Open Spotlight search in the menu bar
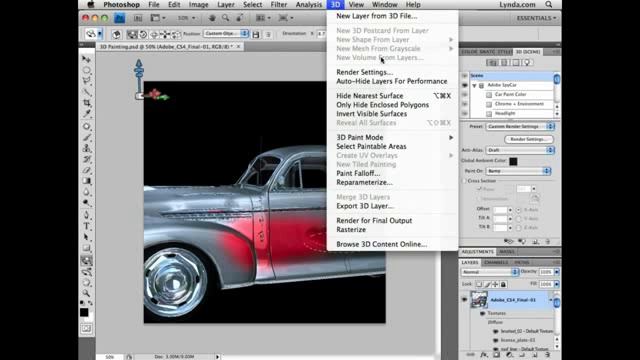640x360 pixels. pos(549,4)
